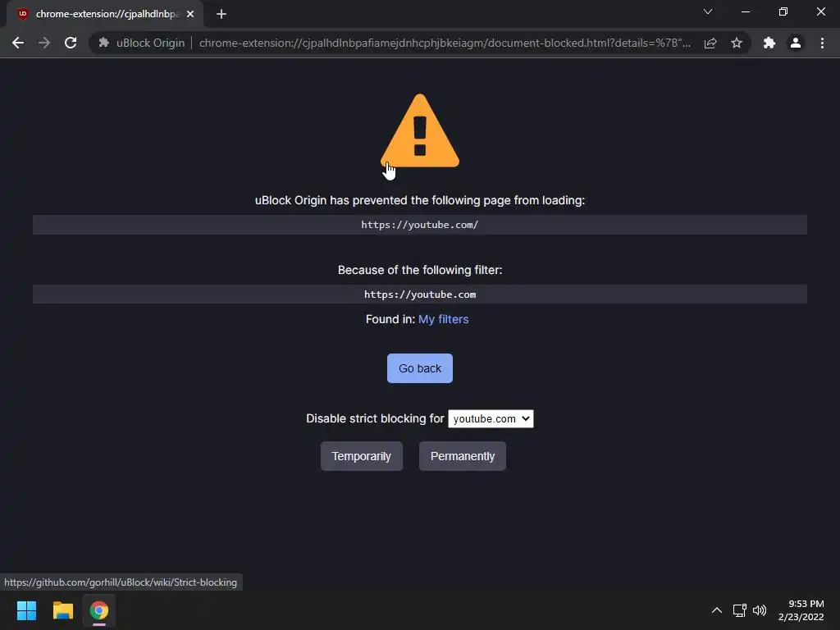Bookmark this page with the star icon
The height and width of the screenshot is (630, 840).
pos(737,43)
